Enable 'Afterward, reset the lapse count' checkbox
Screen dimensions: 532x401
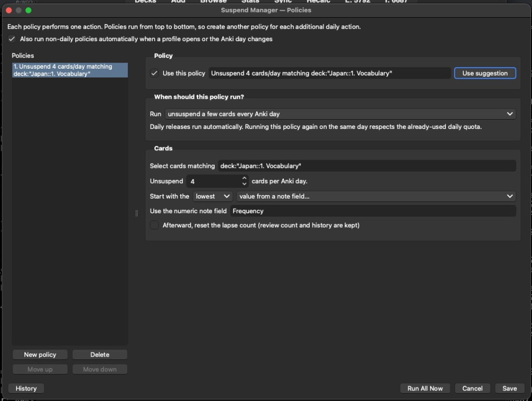pos(154,225)
